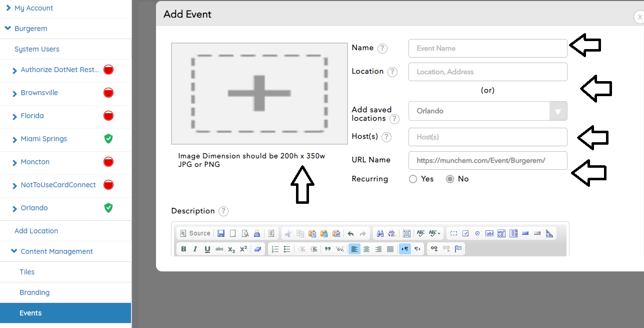Click the Bold formatting icon
This screenshot has height=328, width=644.
183,249
